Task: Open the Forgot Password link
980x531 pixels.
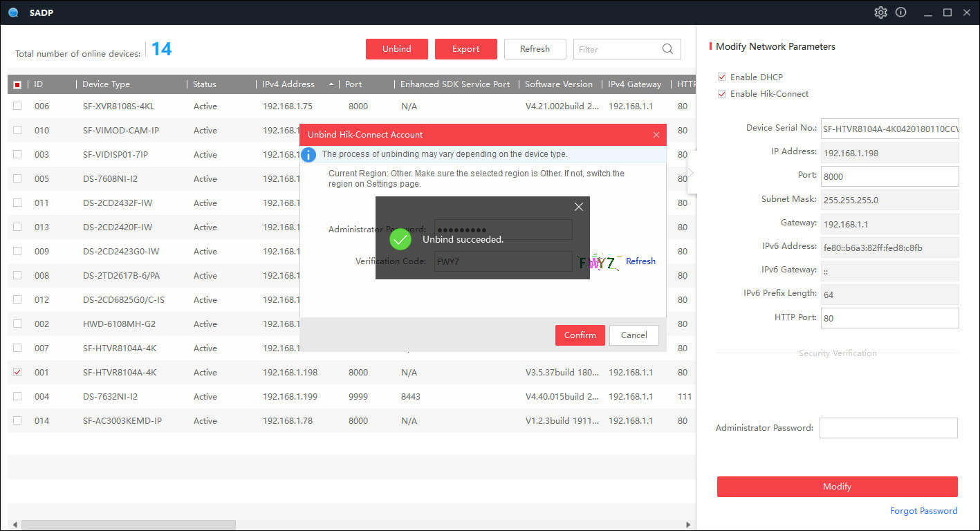Action: point(923,511)
